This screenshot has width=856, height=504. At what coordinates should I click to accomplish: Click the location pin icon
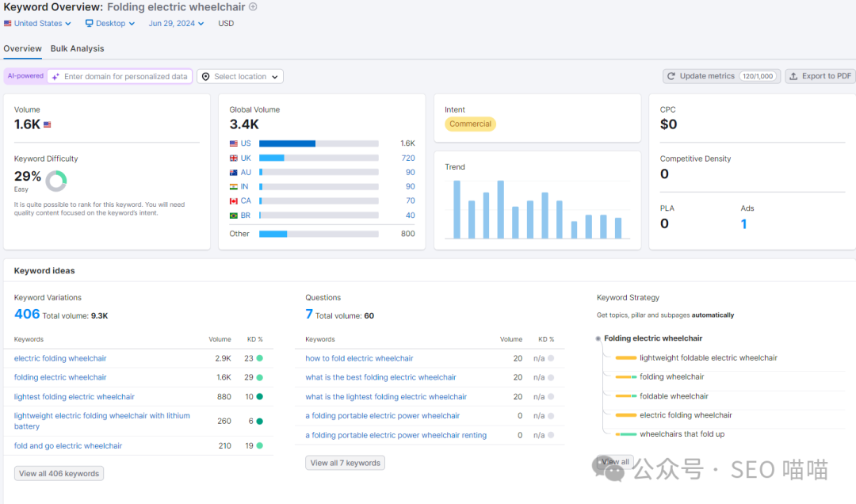click(206, 77)
